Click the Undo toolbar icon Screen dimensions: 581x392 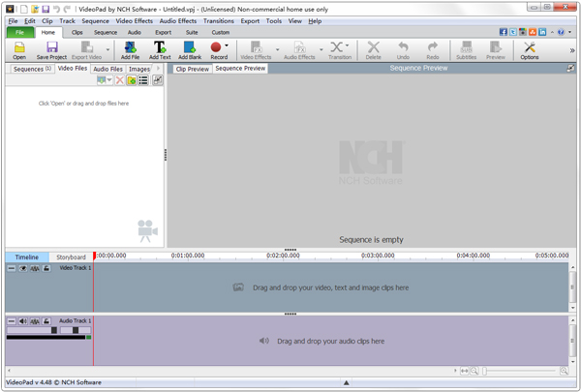coord(403,50)
